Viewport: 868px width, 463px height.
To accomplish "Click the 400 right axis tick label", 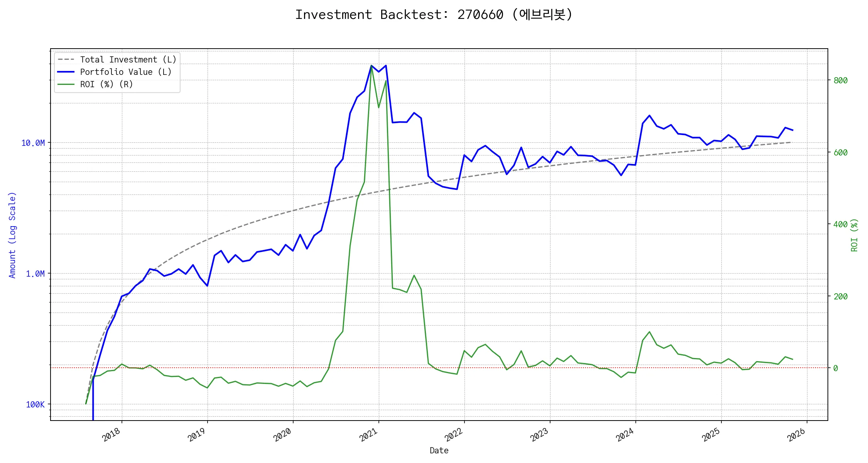I will (x=840, y=225).
